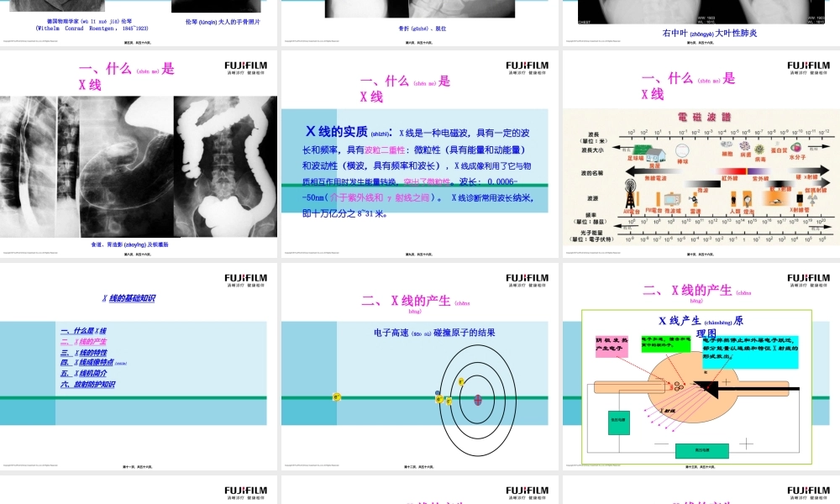Click the virus icon on the electromagnetic spectrum
Viewport: 840px width, 504px height.
pyautogui.click(x=759, y=151)
